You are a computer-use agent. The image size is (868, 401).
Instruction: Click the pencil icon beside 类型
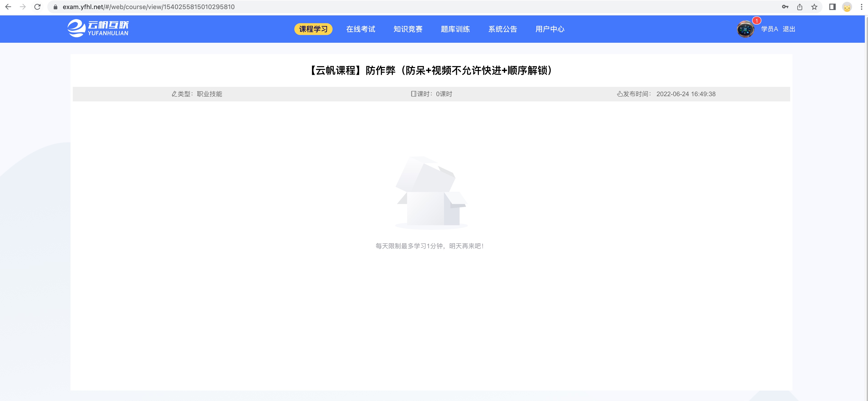[x=174, y=94]
